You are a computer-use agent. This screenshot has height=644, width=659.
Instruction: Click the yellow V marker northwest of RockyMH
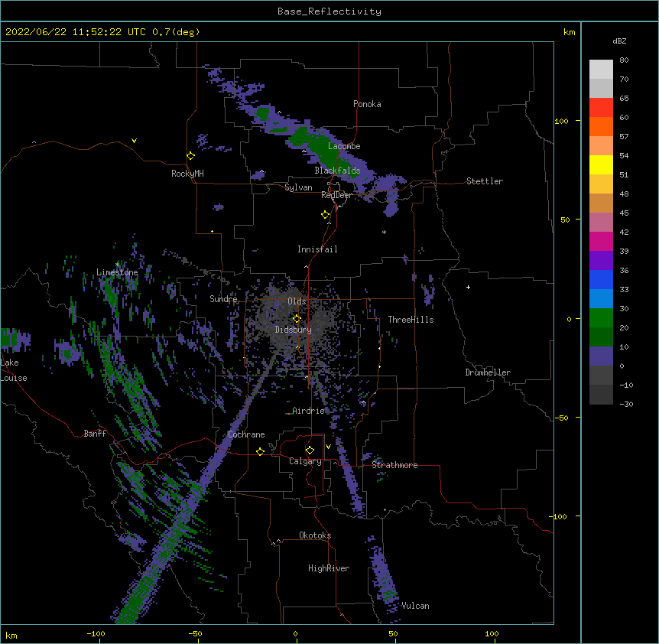click(134, 141)
